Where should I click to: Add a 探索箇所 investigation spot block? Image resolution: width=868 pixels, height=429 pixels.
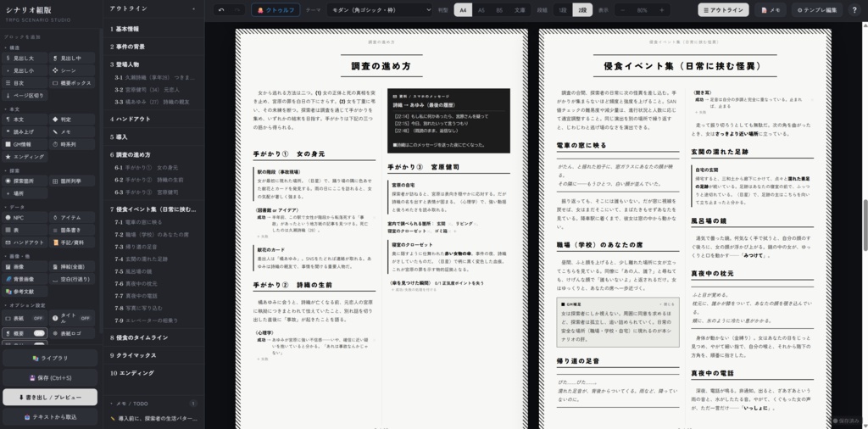tap(25, 181)
